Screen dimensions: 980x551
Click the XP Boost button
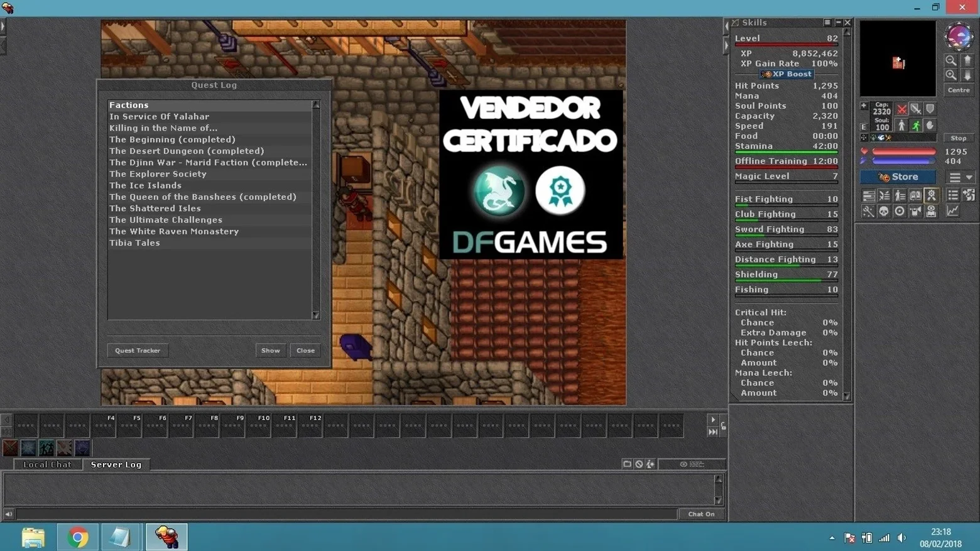[x=787, y=74]
